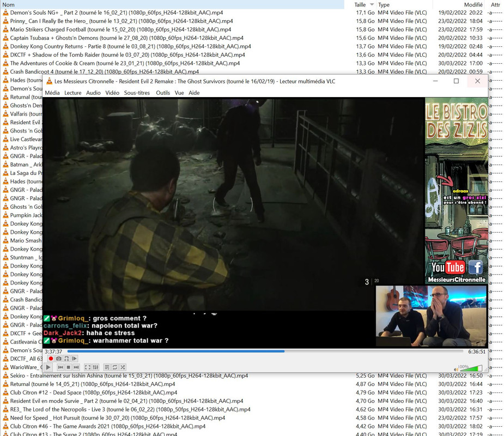Open the Lecture menu
Image resolution: width=504 pixels, height=436 pixels.
pos(73,93)
